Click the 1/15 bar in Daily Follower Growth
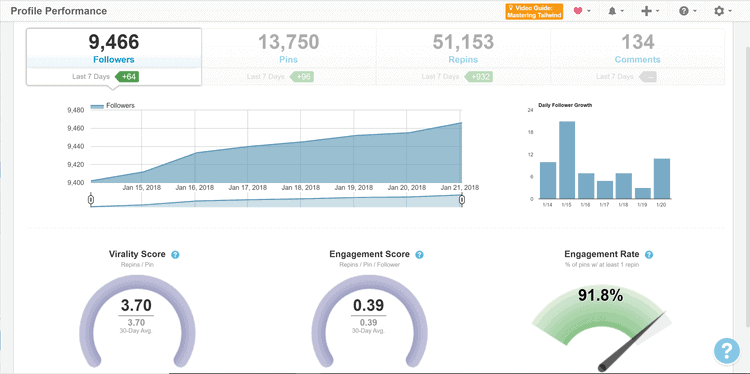This screenshot has width=750, height=374. coord(567,160)
